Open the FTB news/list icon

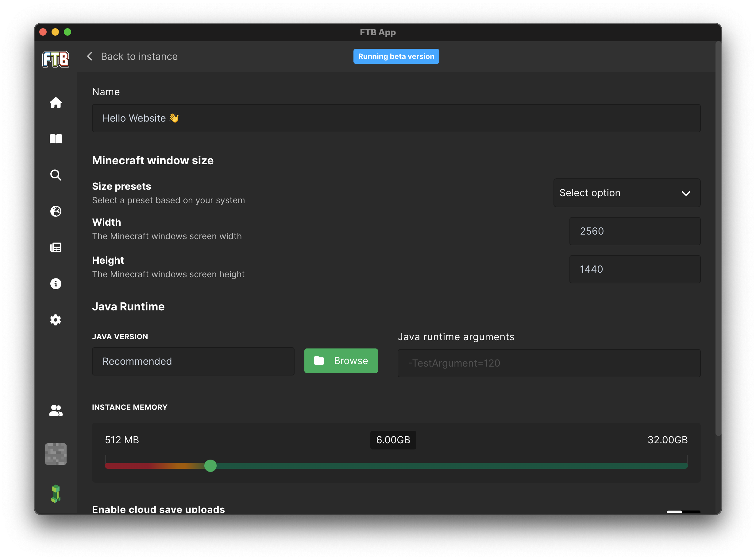pyautogui.click(x=56, y=248)
